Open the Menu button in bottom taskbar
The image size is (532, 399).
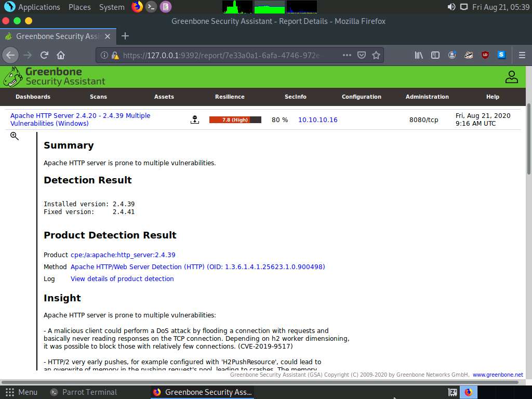click(x=21, y=392)
